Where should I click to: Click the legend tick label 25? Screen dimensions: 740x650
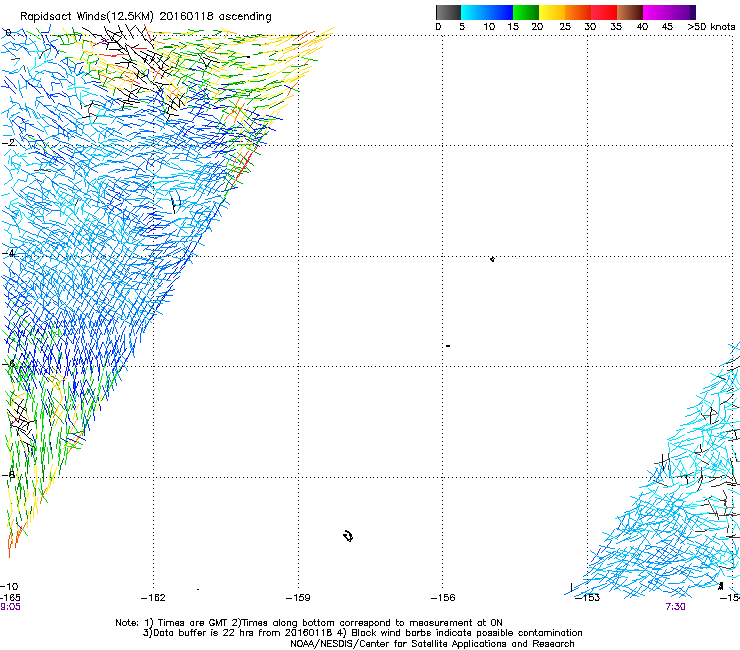point(565,27)
